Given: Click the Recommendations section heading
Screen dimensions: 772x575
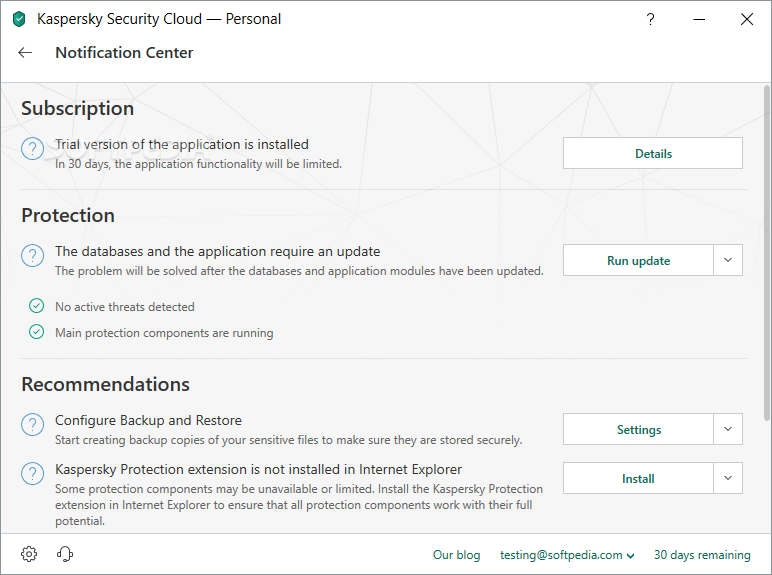Looking at the screenshot, I should 105,384.
